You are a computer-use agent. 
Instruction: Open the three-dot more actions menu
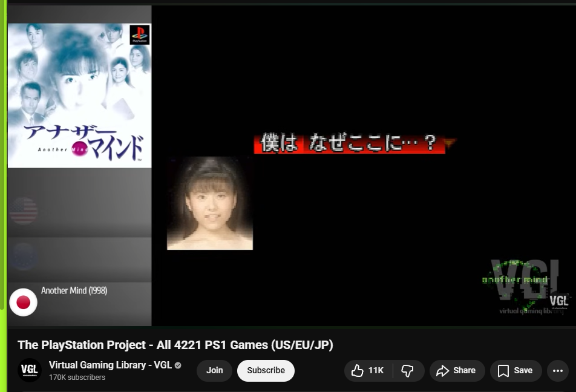(558, 370)
